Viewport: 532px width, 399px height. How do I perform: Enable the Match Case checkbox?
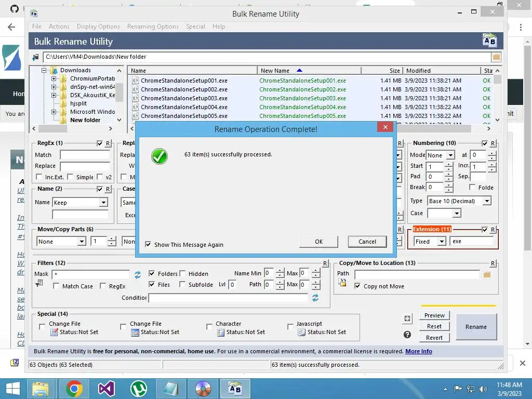(56, 286)
